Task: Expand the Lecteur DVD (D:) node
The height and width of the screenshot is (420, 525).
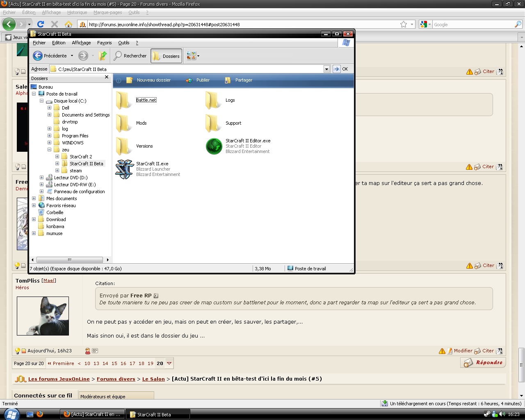Action: click(42, 178)
